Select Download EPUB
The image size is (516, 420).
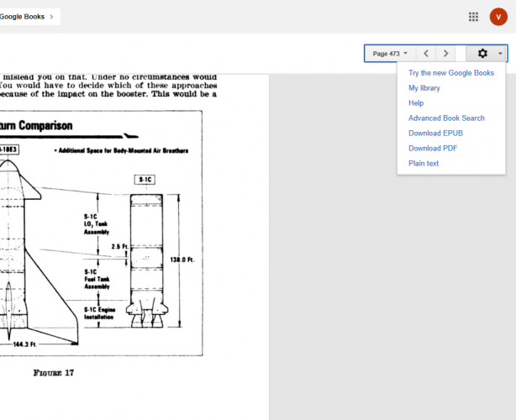point(435,134)
